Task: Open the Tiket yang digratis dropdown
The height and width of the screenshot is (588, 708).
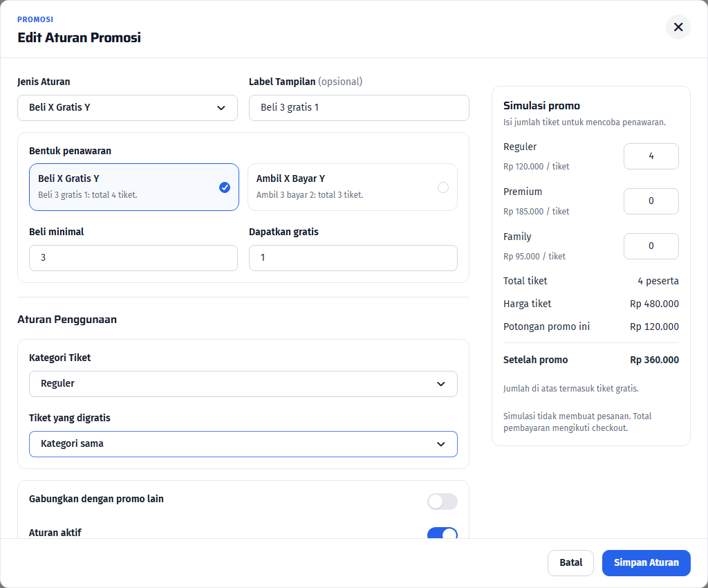Action: [243, 444]
